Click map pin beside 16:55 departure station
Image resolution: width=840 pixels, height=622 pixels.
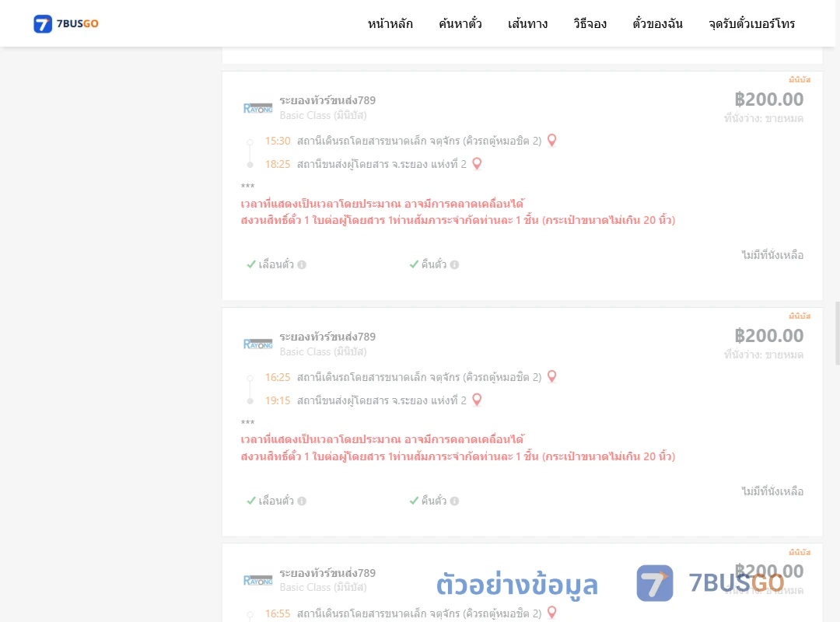551,613
